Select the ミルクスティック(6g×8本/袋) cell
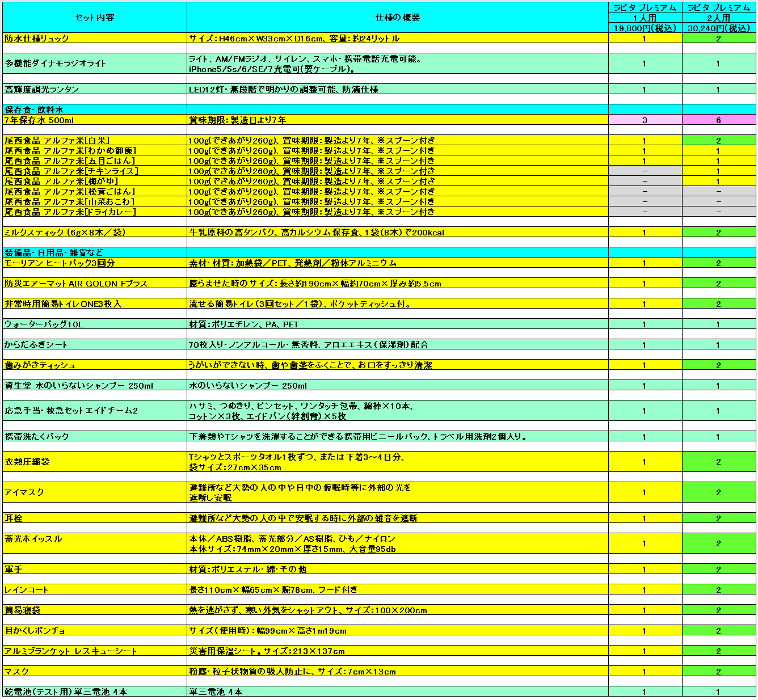 (x=95, y=233)
